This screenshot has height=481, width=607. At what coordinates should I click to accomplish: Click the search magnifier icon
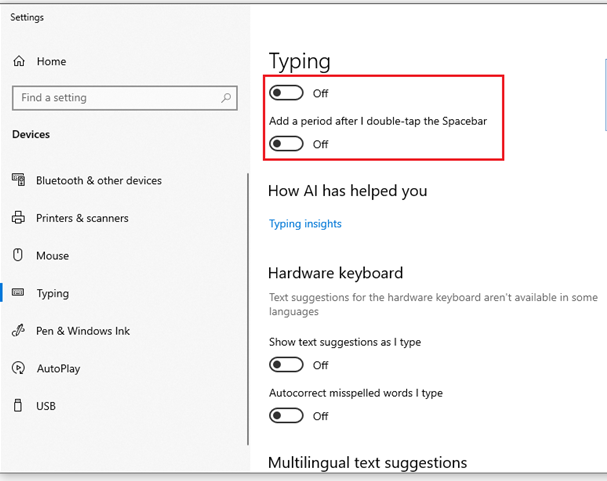pos(227,98)
